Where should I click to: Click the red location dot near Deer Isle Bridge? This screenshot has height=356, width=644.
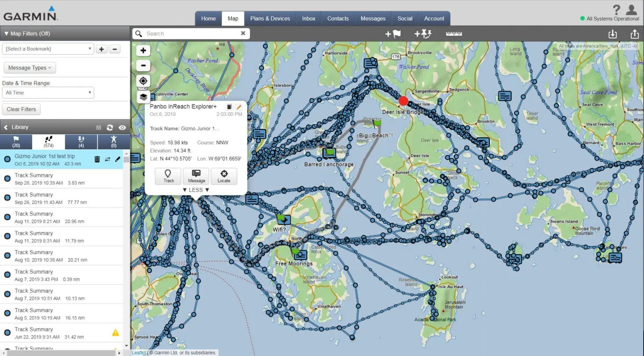pos(403,101)
